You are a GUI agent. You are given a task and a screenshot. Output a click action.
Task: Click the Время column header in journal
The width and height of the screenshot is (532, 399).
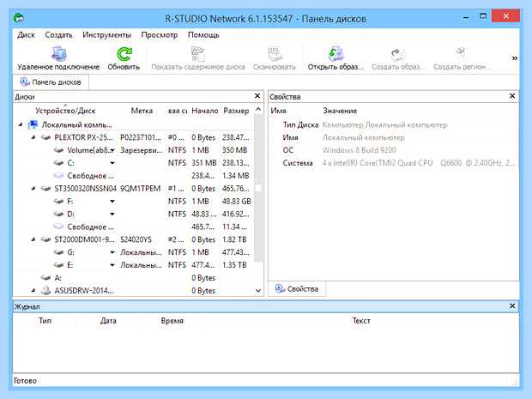[x=172, y=321]
